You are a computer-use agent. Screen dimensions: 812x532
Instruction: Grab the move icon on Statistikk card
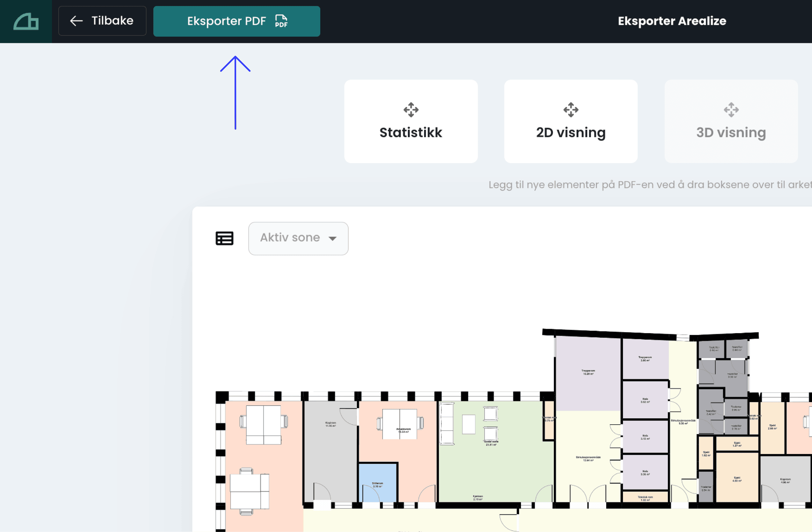(x=411, y=110)
